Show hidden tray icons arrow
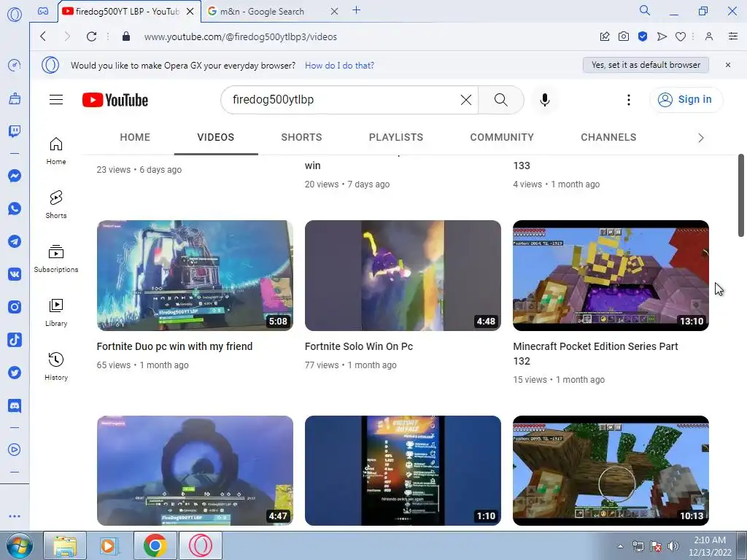The image size is (747, 560). coord(620,546)
